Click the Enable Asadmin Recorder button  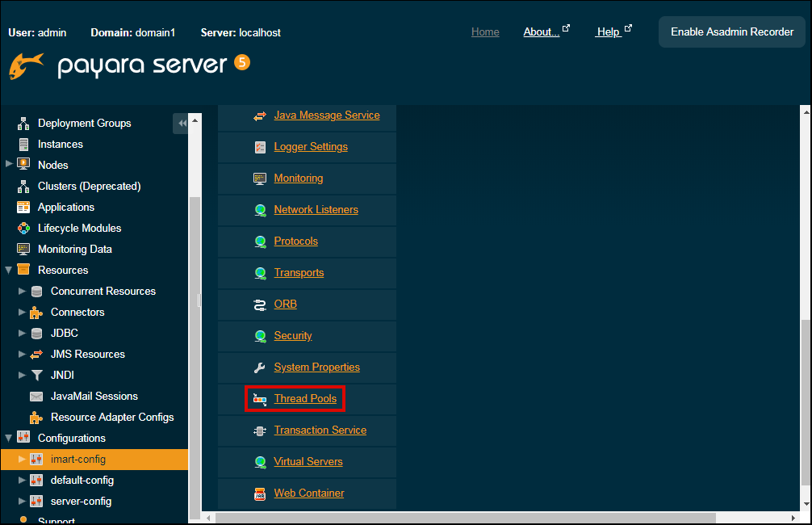coord(732,31)
